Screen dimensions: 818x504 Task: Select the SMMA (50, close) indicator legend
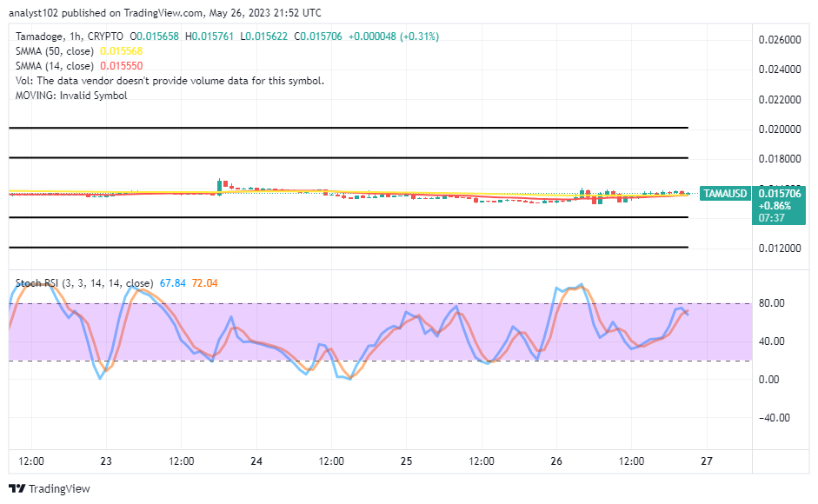[x=54, y=51]
